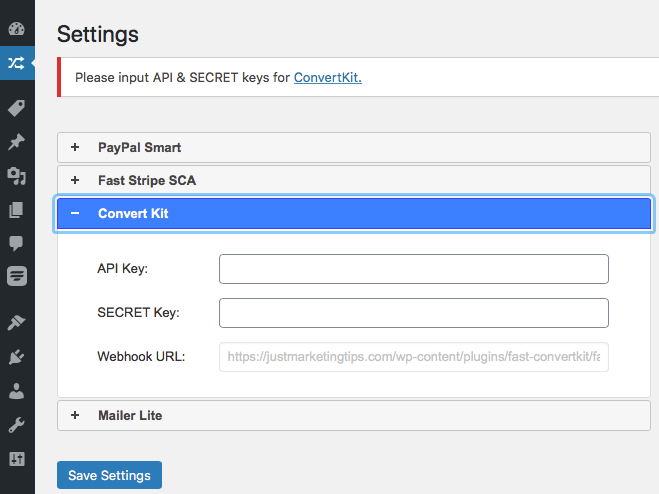
Task: Focus the SECRET Key input field
Action: coord(413,313)
